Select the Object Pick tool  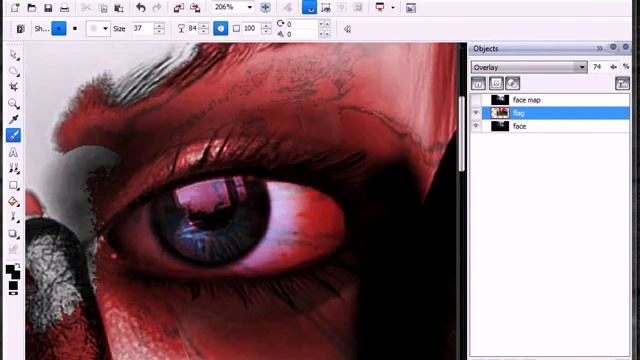coord(13,55)
